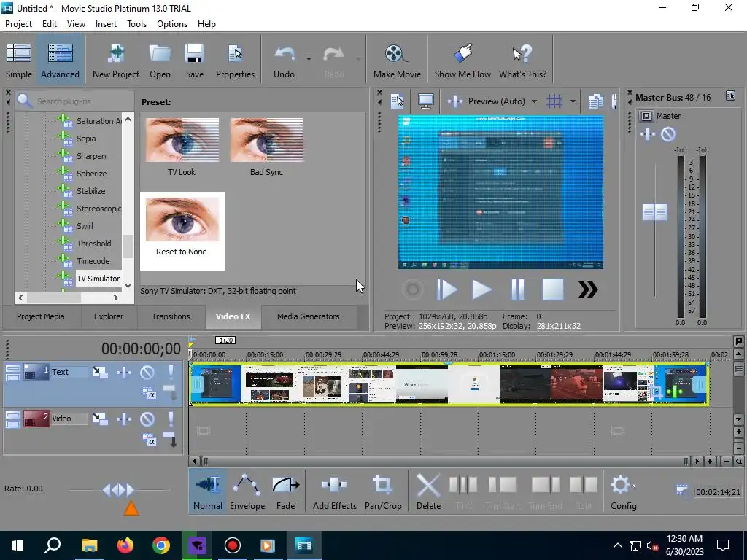This screenshot has height=560, width=747.
Task: Solo the Video track
Action: click(x=171, y=419)
